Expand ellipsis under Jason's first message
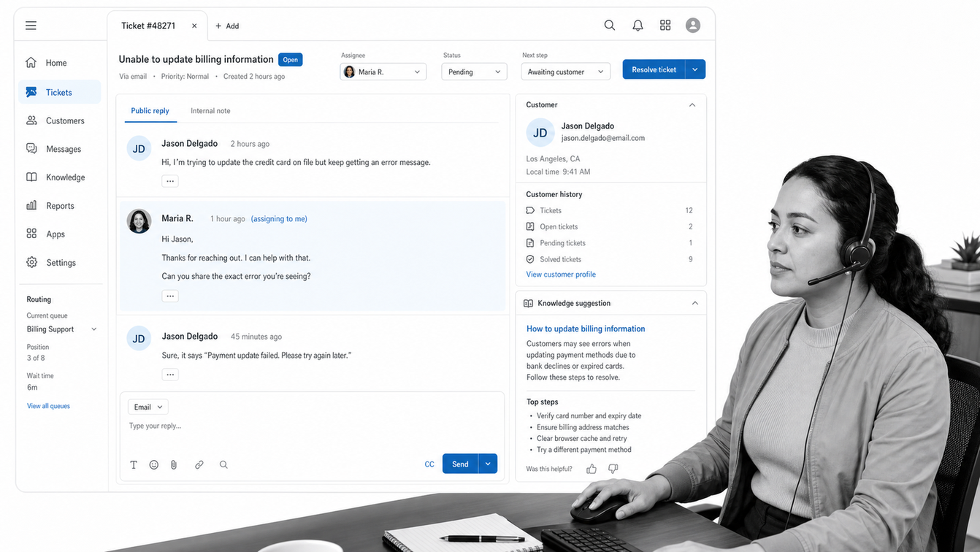This screenshot has width=980, height=552. point(170,181)
